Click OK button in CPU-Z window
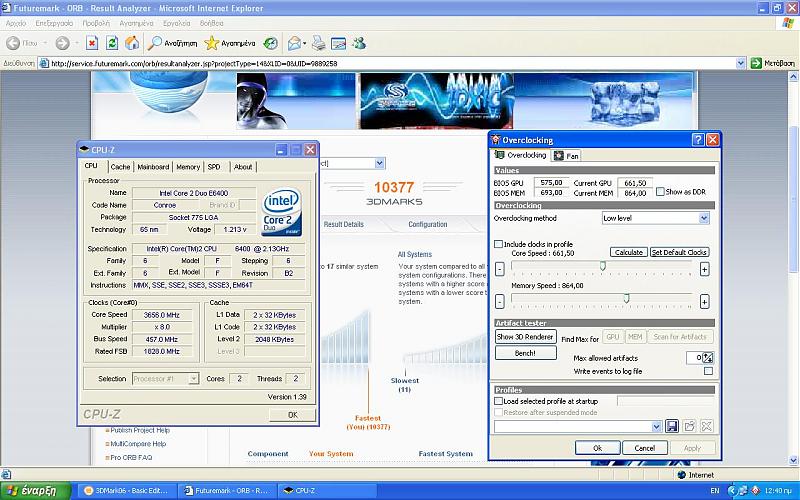The height and width of the screenshot is (500, 800). point(292,415)
